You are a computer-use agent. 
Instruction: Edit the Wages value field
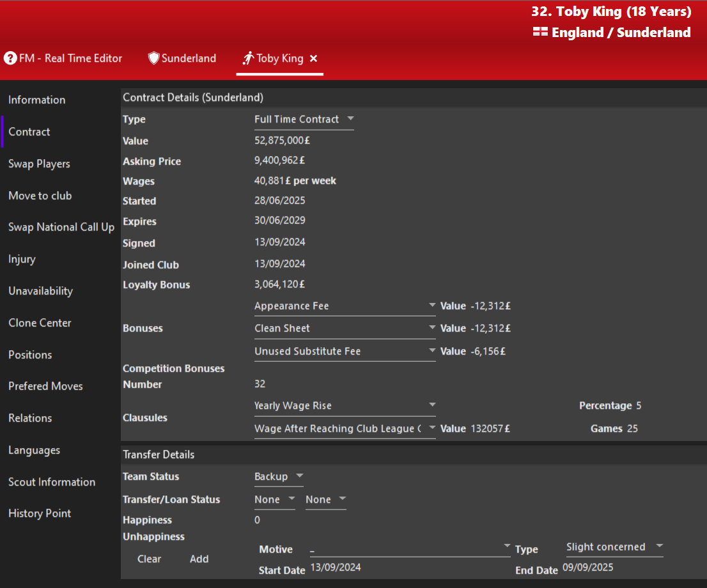[295, 181]
